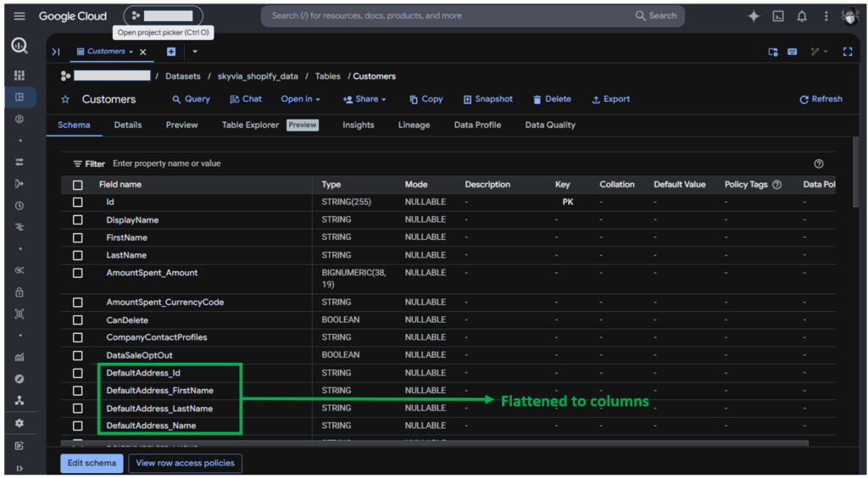The image size is (868, 478).
Task: Click the Search button in search bar
Action: pos(656,16)
